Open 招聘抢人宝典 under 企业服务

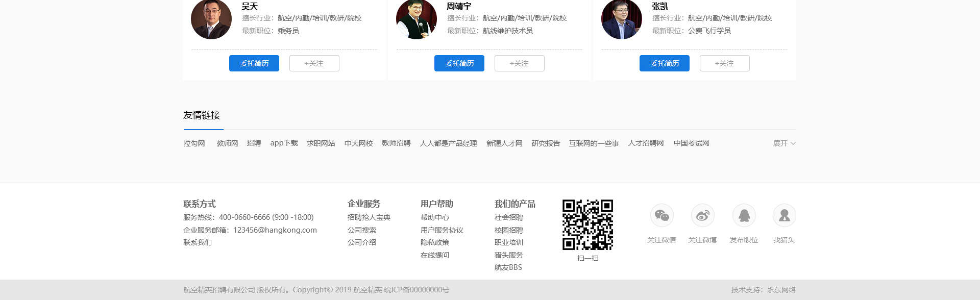point(369,217)
